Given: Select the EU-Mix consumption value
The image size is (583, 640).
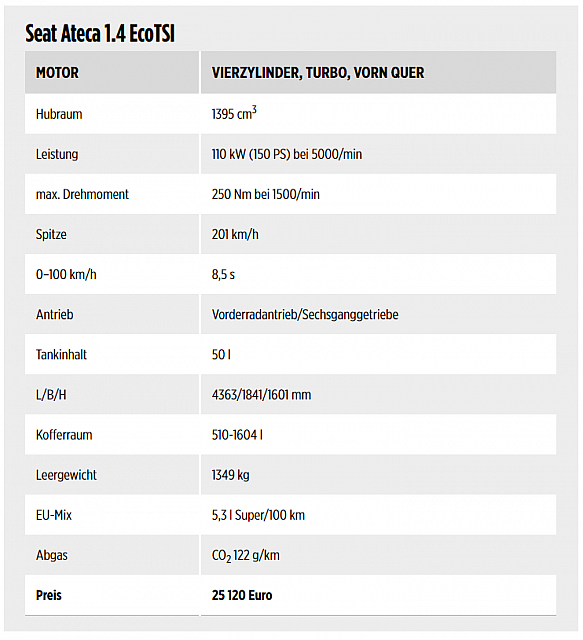Looking at the screenshot, I should [x=258, y=515].
